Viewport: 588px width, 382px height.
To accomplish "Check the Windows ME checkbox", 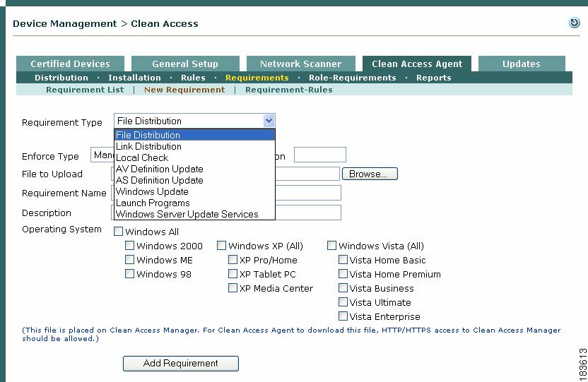I will point(129,260).
